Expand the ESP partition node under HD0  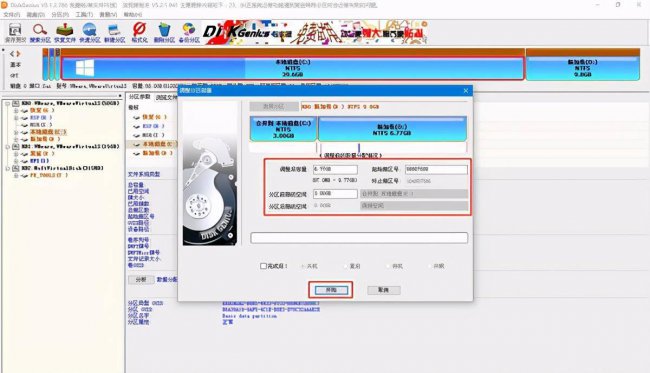click(x=16, y=118)
